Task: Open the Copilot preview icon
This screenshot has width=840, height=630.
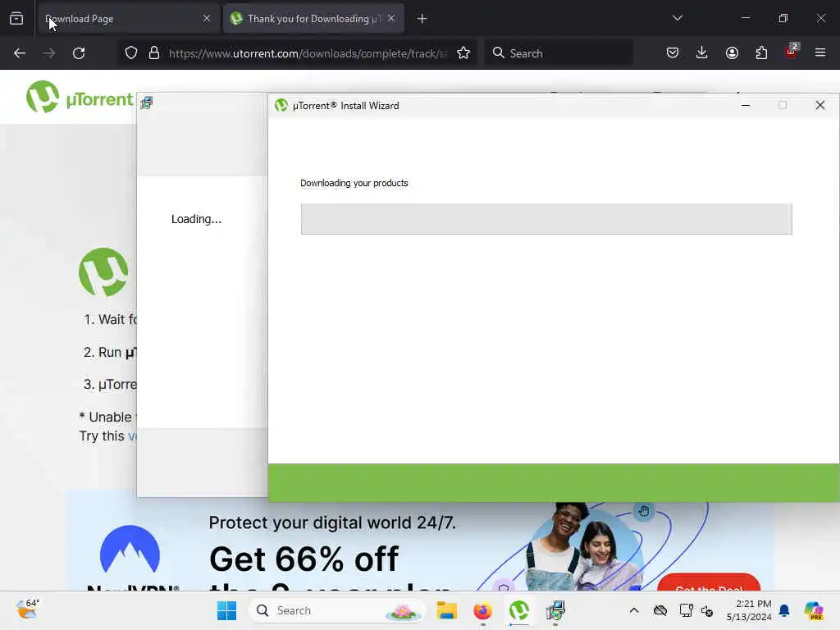Action: tap(813, 610)
